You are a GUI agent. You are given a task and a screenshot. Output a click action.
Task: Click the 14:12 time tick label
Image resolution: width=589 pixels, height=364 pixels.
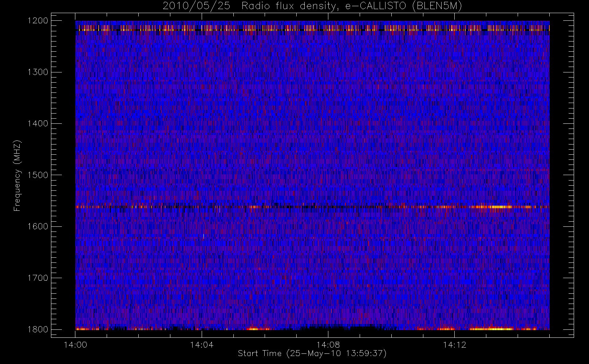click(454, 345)
